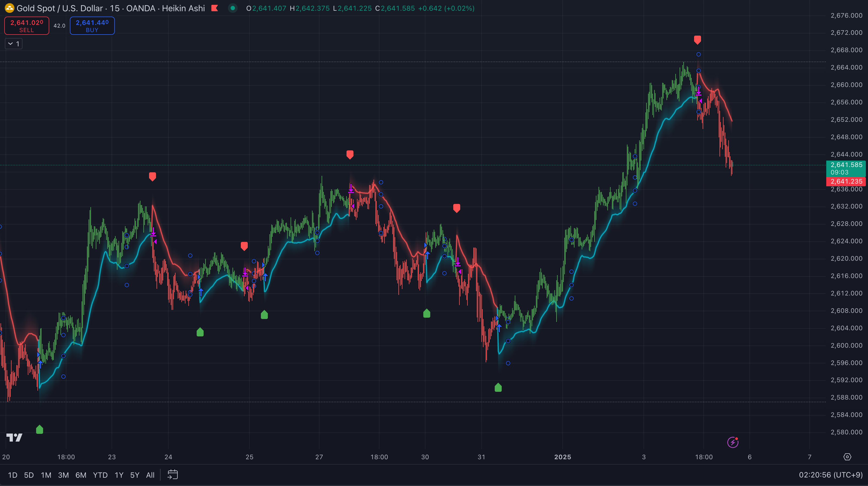Click the 02:20:56 (UTC+9) timezone clock
868x486 pixels.
pos(831,475)
